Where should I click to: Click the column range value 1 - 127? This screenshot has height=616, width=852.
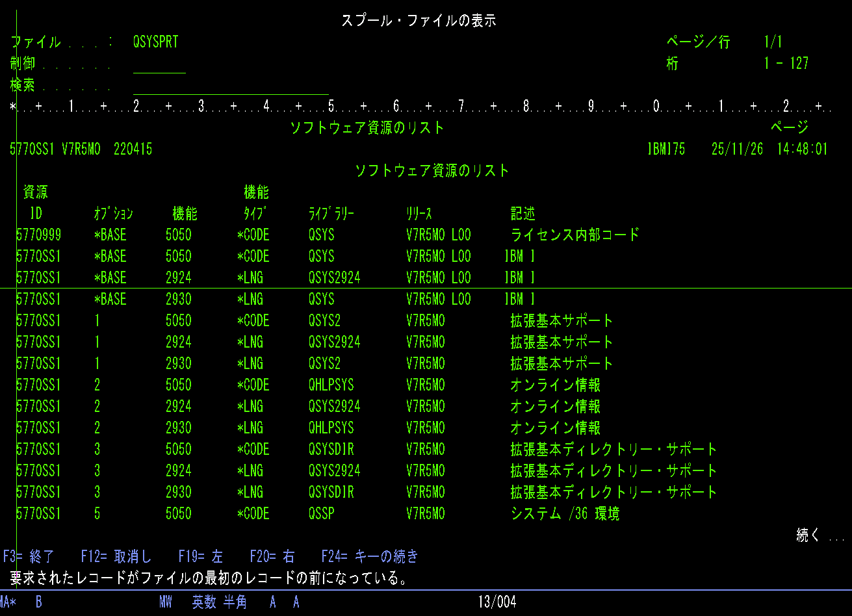[786, 64]
